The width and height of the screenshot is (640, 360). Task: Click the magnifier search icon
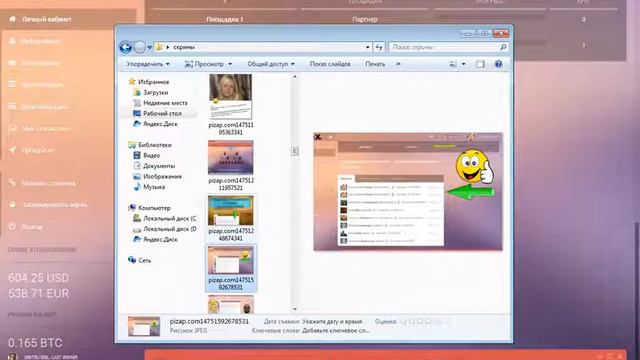(503, 47)
